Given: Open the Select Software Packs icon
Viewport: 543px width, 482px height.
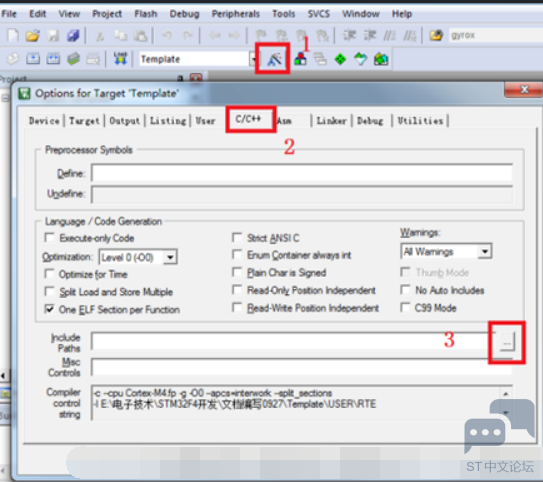Looking at the screenshot, I should (360, 59).
